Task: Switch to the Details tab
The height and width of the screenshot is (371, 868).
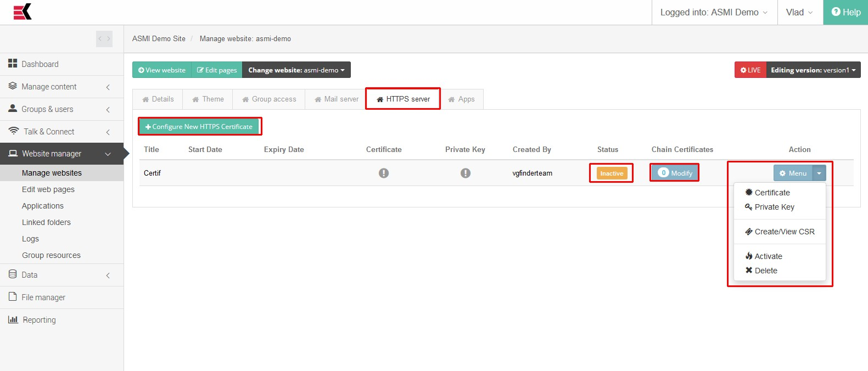Action: tap(158, 99)
